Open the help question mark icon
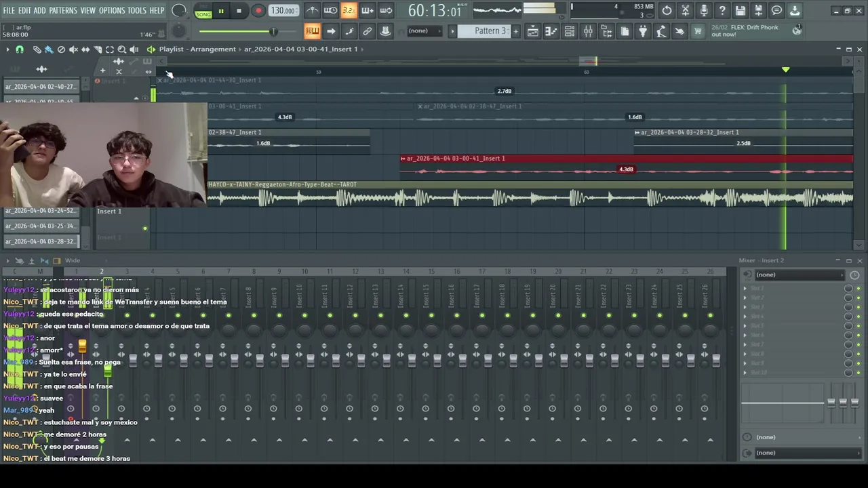Viewport: 868px width, 488px height. [x=722, y=10]
